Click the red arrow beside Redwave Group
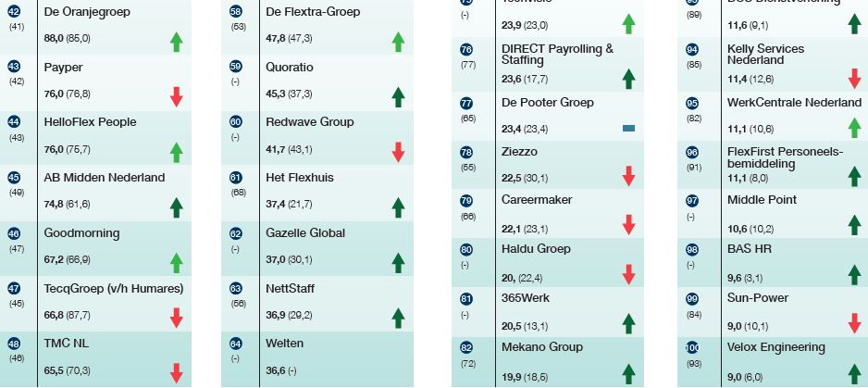Image resolution: width=868 pixels, height=388 pixels. pyautogui.click(x=398, y=152)
